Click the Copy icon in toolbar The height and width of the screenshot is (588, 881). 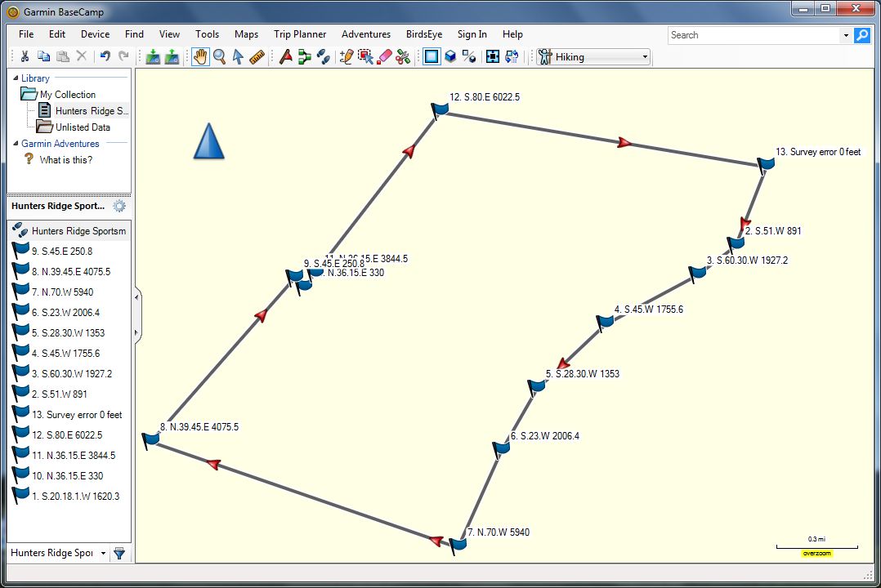pyautogui.click(x=44, y=56)
